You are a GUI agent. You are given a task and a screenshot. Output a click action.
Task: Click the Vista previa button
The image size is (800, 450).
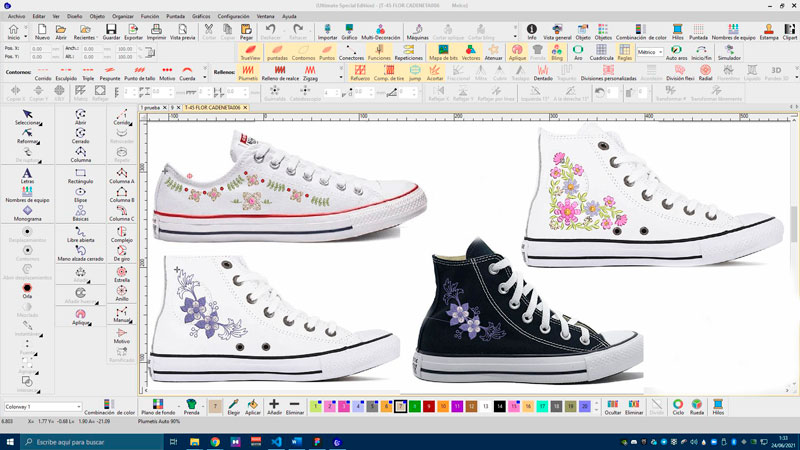tap(182, 32)
